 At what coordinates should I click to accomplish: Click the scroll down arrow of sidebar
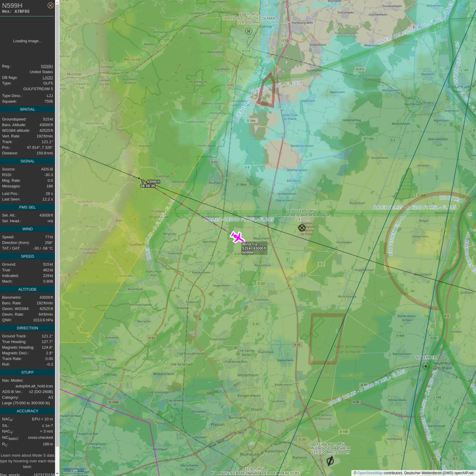[57, 474]
